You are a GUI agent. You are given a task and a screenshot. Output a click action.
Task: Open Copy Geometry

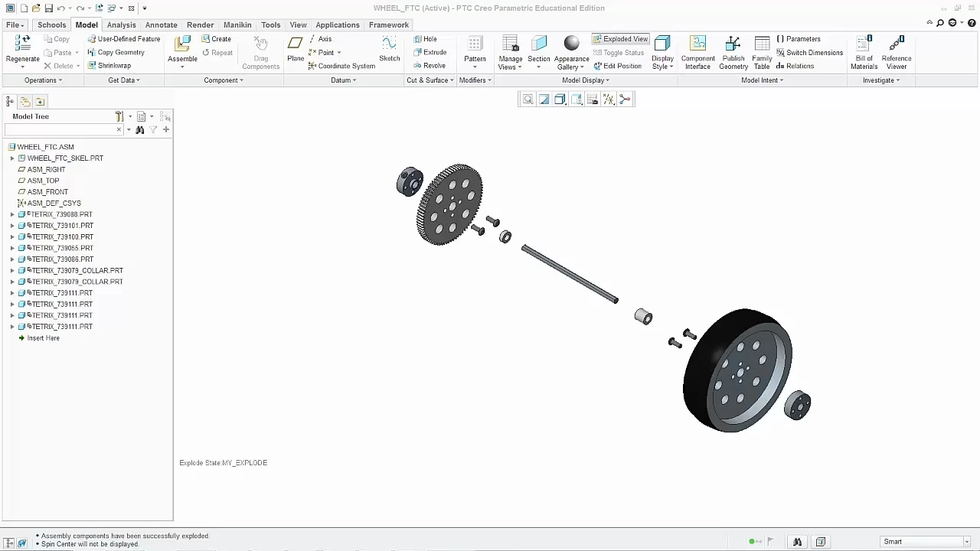pyautogui.click(x=116, y=52)
